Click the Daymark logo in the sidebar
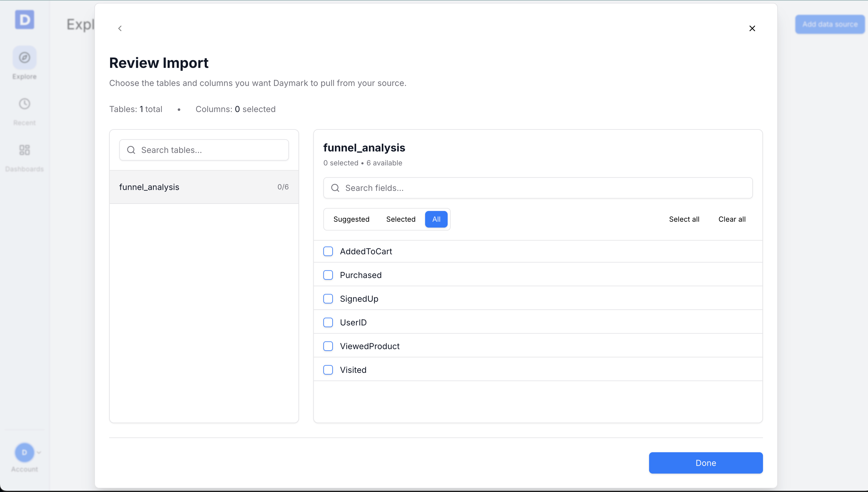The height and width of the screenshot is (492, 868). [x=24, y=20]
